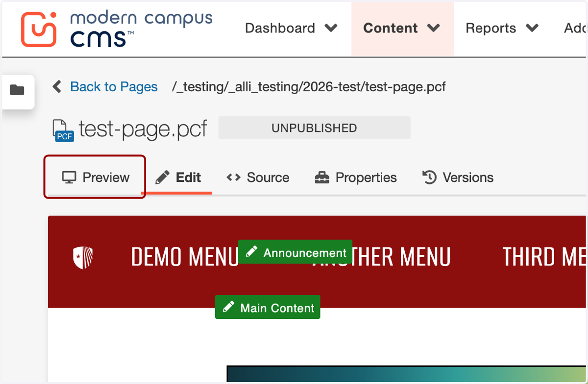The width and height of the screenshot is (588, 384).
Task: Click the /_testing/_alli_testing/2026-test/test-page.pcf path
Action: point(309,87)
